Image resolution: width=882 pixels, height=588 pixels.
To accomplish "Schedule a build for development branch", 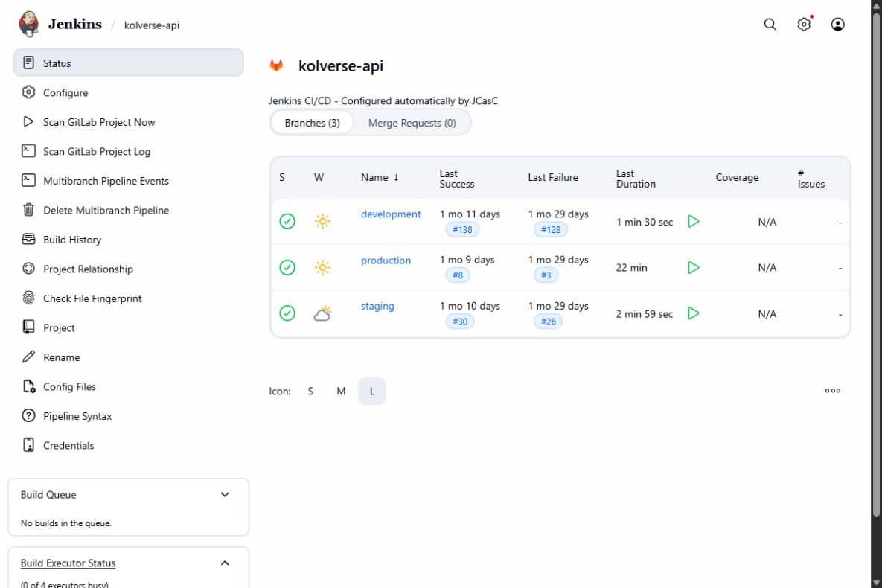I will click(694, 221).
